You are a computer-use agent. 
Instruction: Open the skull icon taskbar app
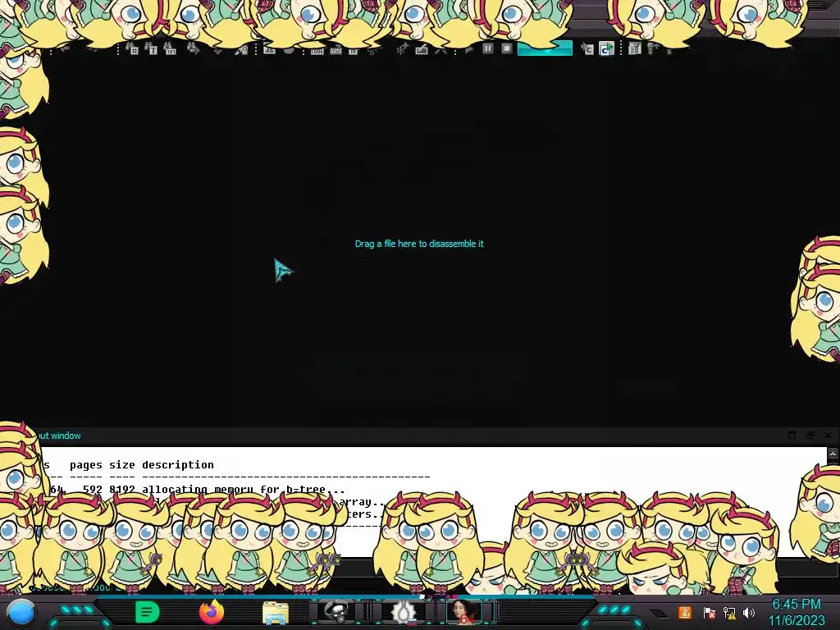[x=337, y=612]
